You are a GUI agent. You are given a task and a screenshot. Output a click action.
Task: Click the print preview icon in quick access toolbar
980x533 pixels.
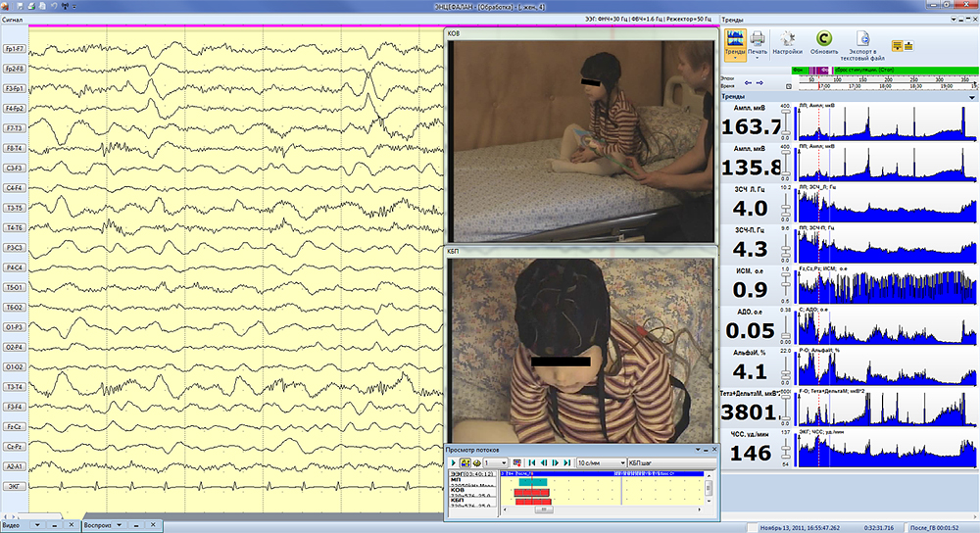click(42, 6)
